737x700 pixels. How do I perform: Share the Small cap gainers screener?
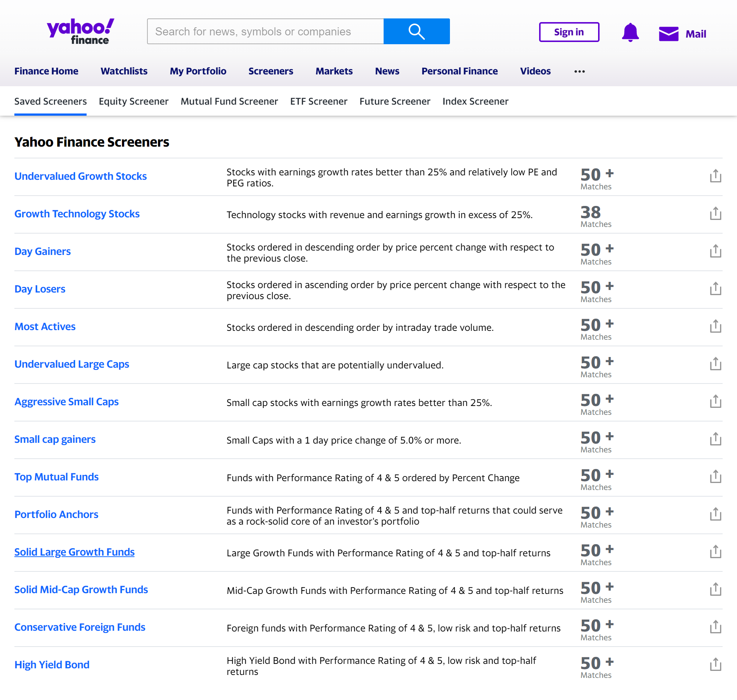[x=715, y=439]
